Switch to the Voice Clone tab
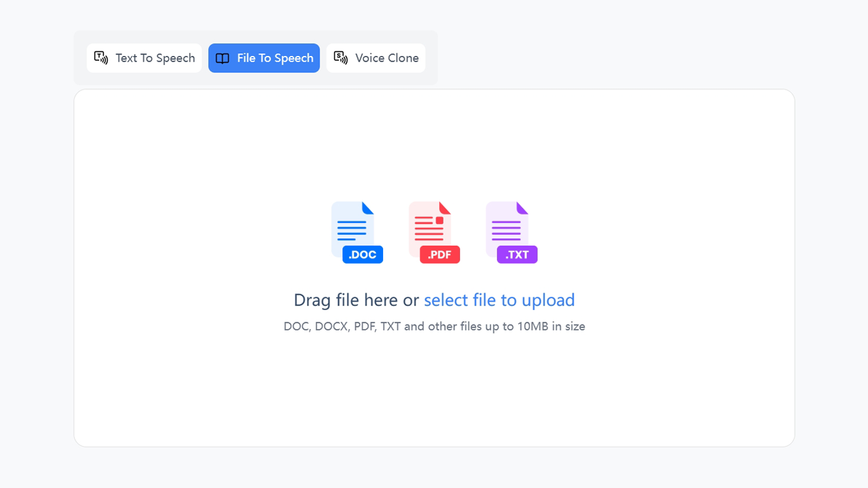This screenshot has width=868, height=488. (376, 58)
